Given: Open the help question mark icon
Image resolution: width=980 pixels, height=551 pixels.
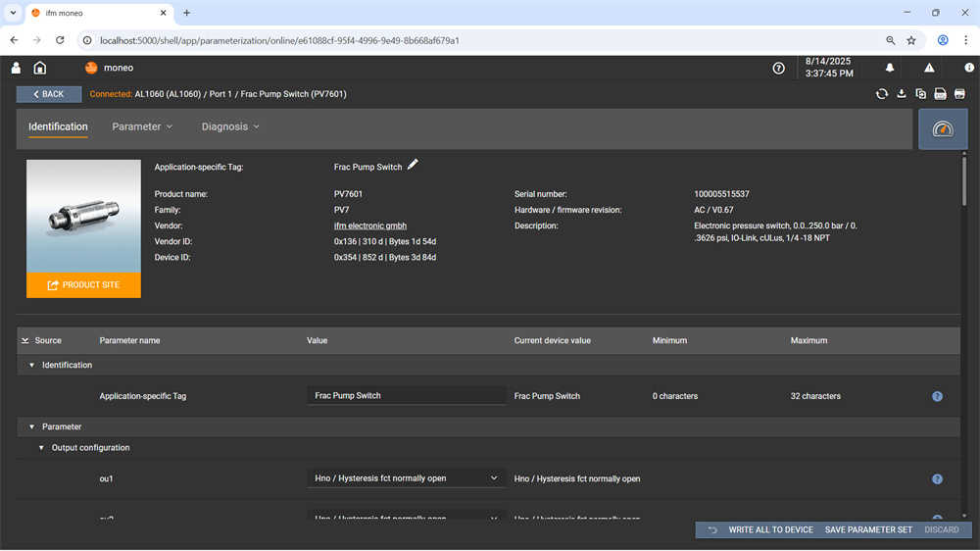Looking at the screenshot, I should 779,69.
